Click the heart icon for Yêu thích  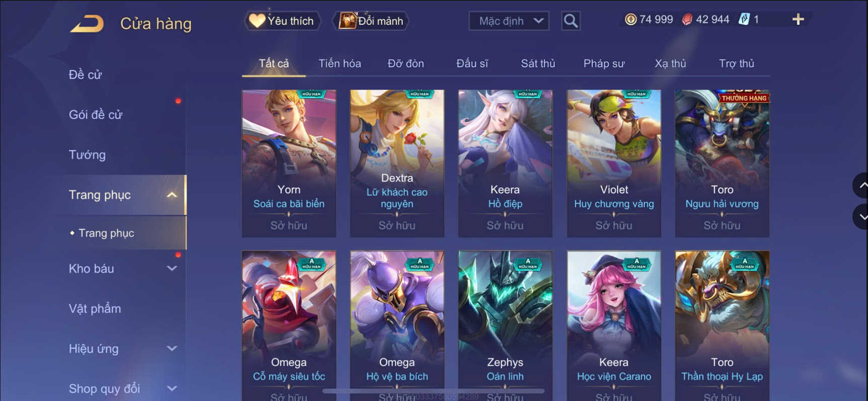pos(257,21)
